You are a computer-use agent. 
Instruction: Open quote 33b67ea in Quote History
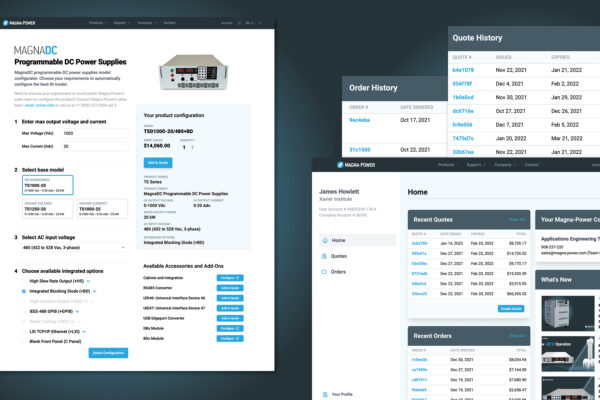point(463,152)
